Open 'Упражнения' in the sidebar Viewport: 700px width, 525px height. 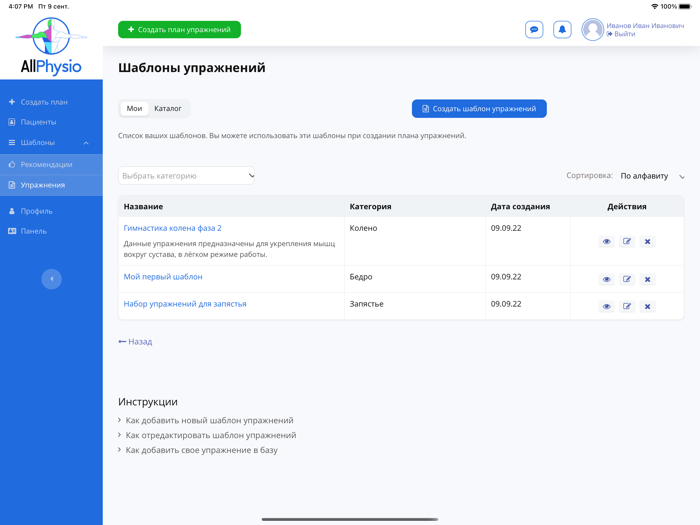[x=51, y=185]
